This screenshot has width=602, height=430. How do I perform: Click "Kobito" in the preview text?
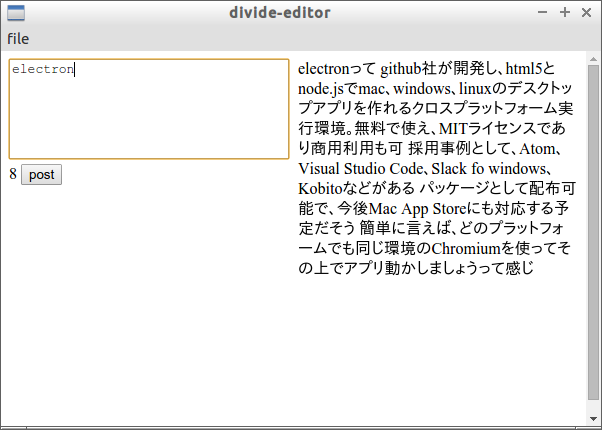(x=320, y=189)
